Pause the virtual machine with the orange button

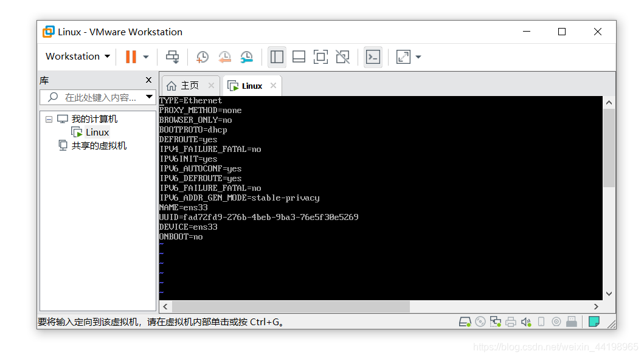pos(131,57)
